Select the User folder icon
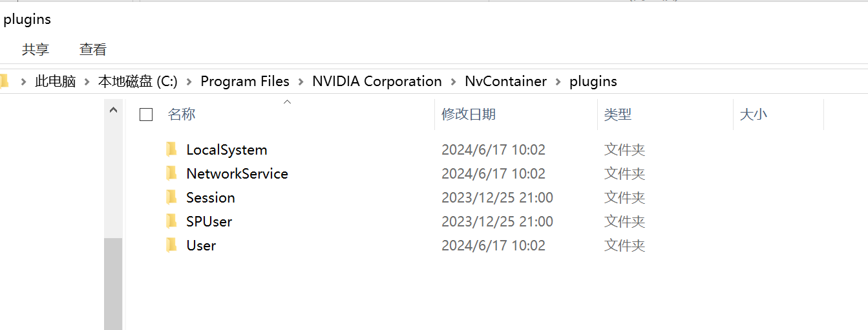The width and height of the screenshot is (868, 330). coord(171,245)
